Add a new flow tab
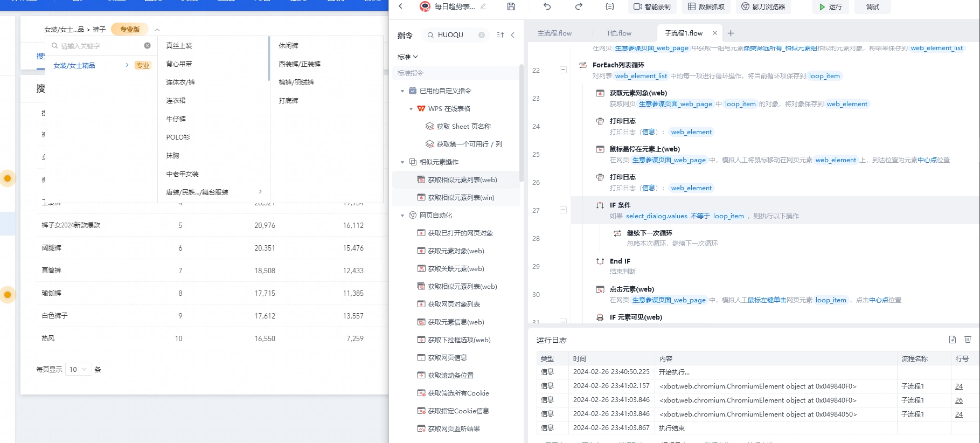The width and height of the screenshot is (980, 443). click(731, 33)
